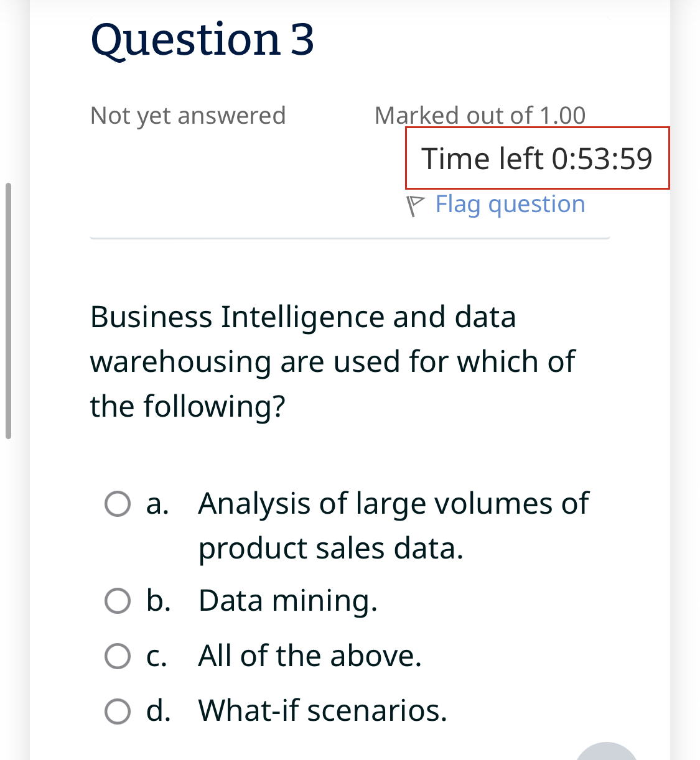Click the "Not yet answered" status label
This screenshot has width=700, height=760.
pyautogui.click(x=188, y=115)
